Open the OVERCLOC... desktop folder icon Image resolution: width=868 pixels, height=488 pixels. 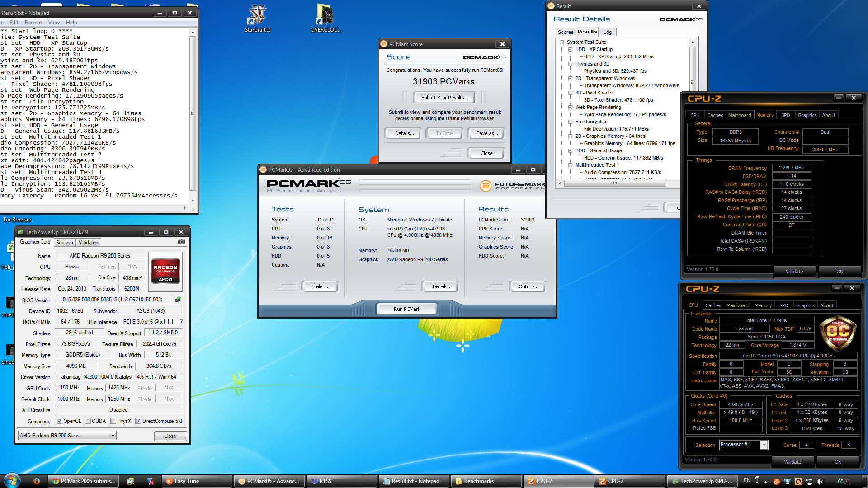click(x=325, y=18)
